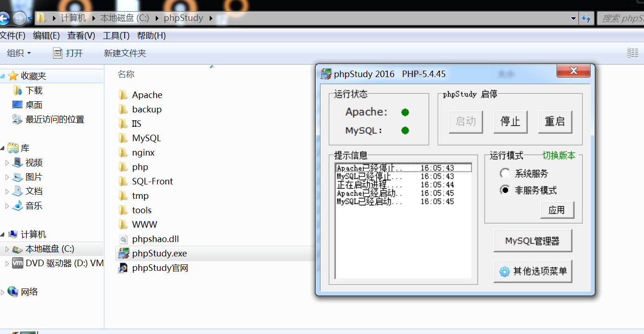Select the MySQL folder icon
644x334 pixels.
point(123,138)
